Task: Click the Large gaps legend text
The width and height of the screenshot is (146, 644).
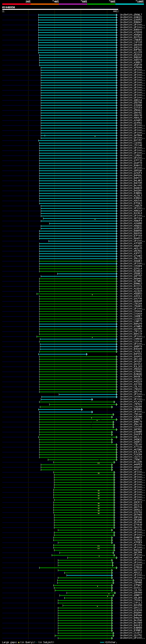Action: point(28,642)
